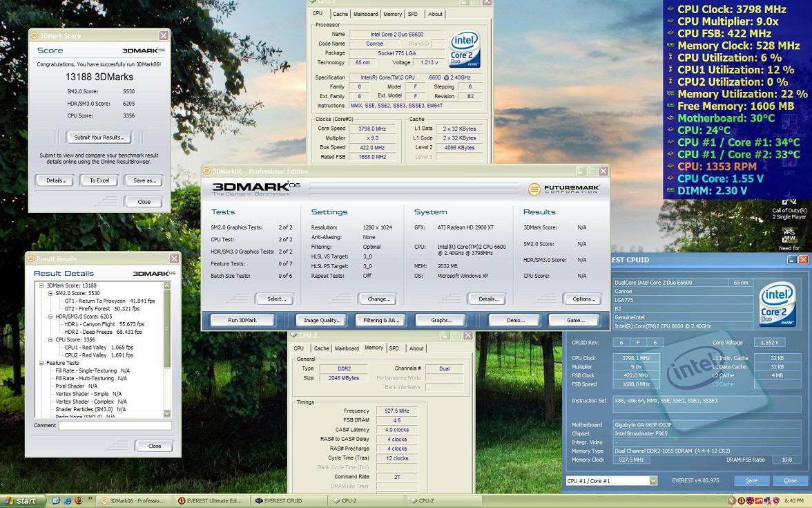Click the Game button in 3DMark06

point(575,321)
